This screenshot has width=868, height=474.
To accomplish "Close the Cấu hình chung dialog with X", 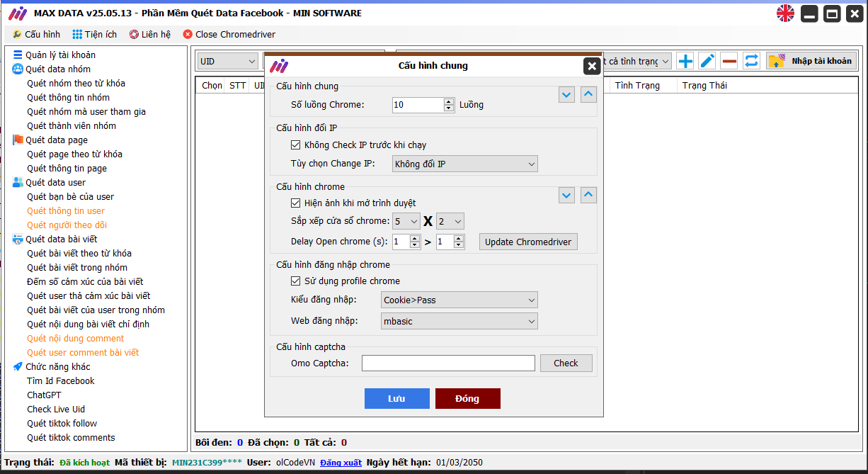I will pos(592,66).
